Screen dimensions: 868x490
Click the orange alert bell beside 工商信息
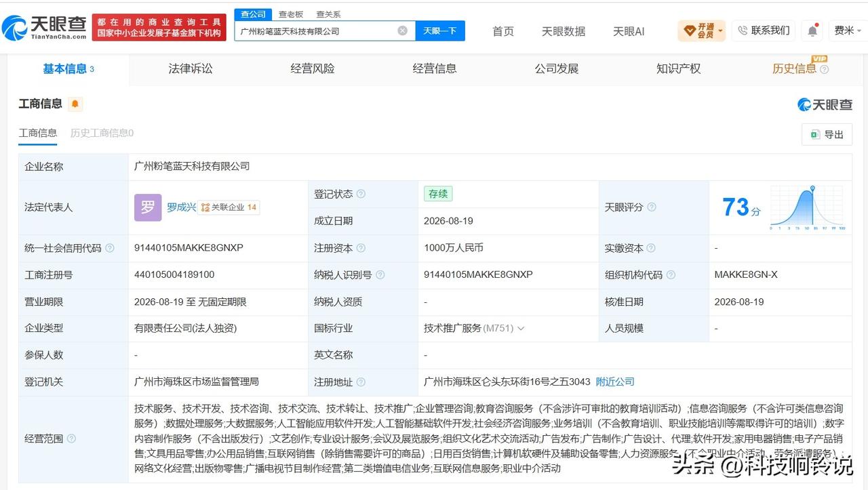click(x=75, y=104)
